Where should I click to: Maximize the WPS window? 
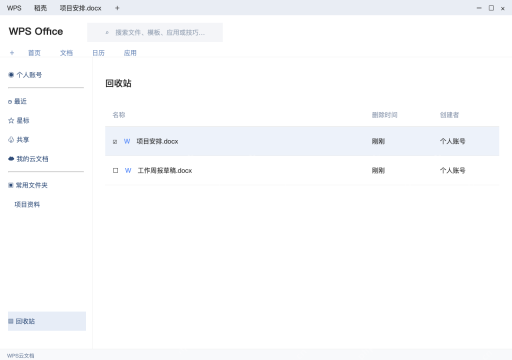click(491, 8)
